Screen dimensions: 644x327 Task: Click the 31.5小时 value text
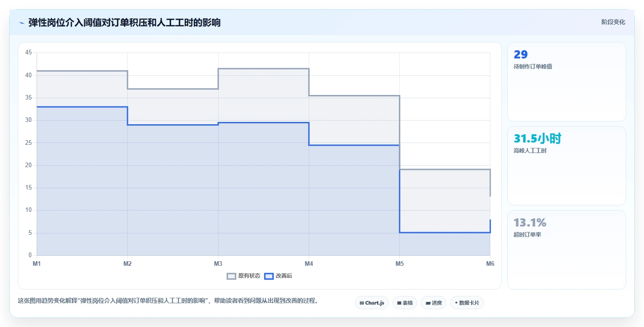537,139
